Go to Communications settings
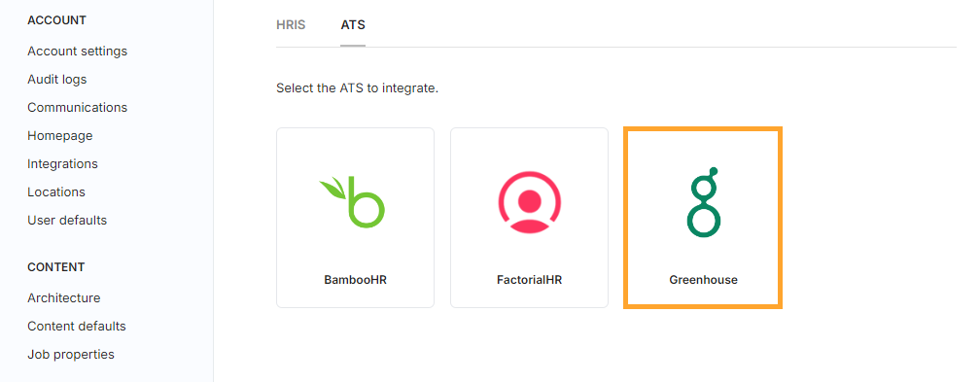The height and width of the screenshot is (382, 980). [x=78, y=108]
